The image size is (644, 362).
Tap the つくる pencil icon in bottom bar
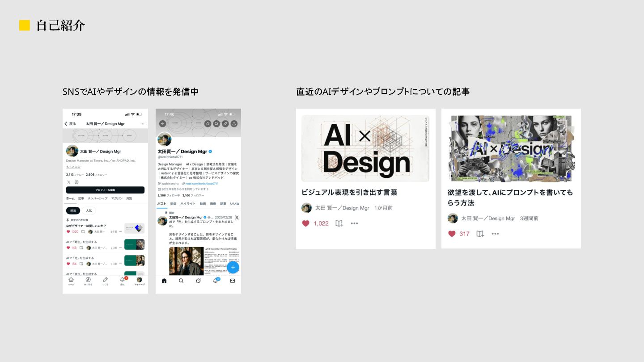coord(105,281)
